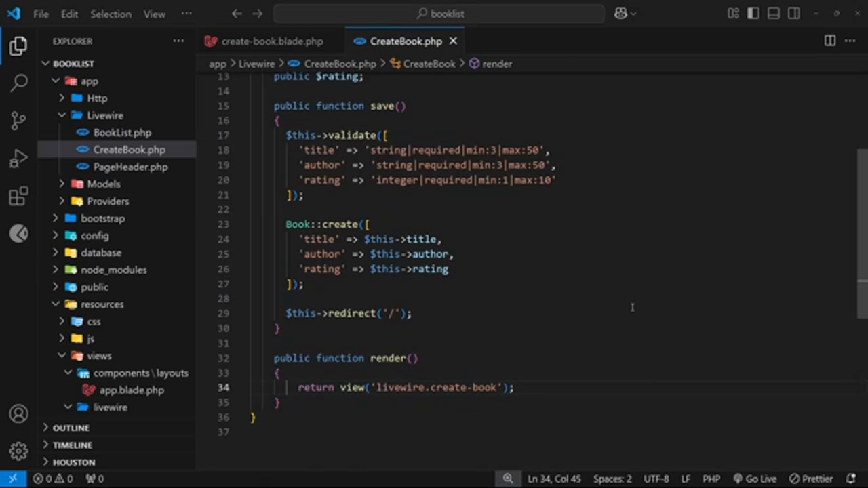Select the render breadcrumb item
Screen dimensions: 868x488
point(490,64)
